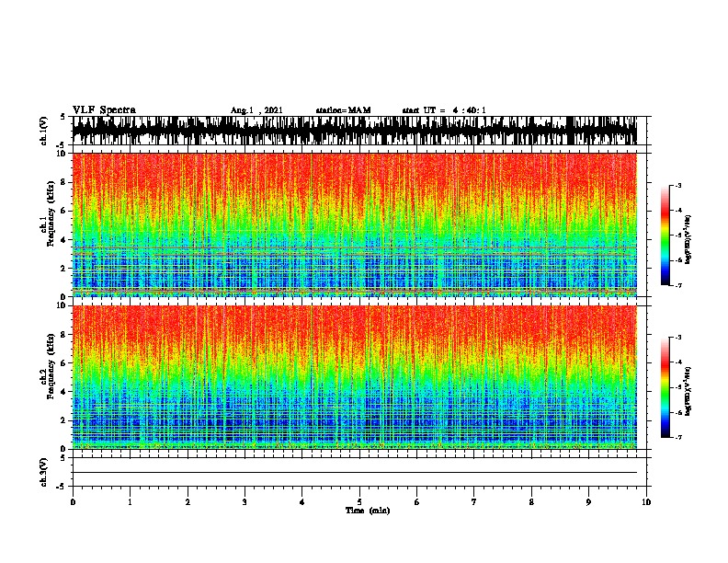Click the time axis tick label "4"
Image resolution: width=728 pixels, height=563 pixels.
coord(302,502)
